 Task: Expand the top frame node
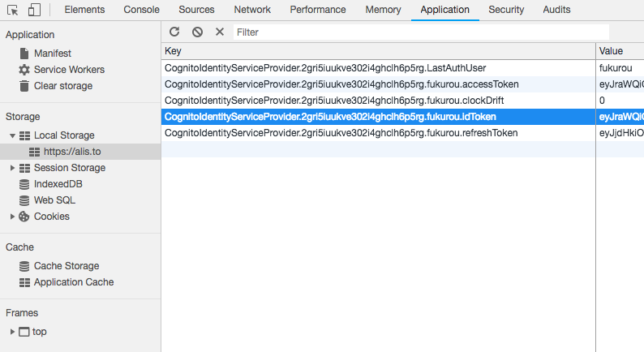tap(12, 332)
